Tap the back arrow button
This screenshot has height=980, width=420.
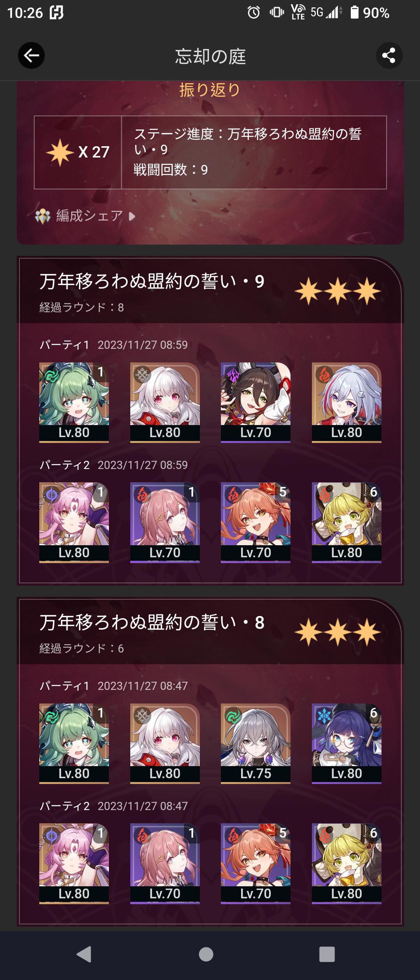point(31,56)
